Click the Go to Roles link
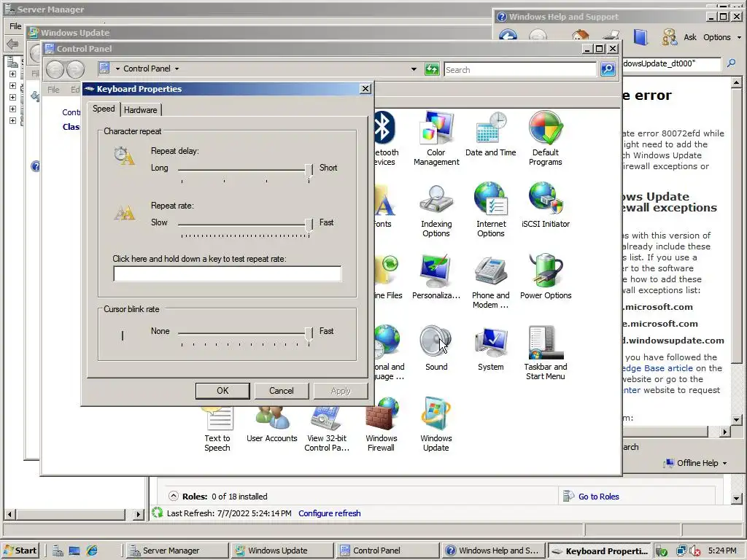 click(598, 497)
